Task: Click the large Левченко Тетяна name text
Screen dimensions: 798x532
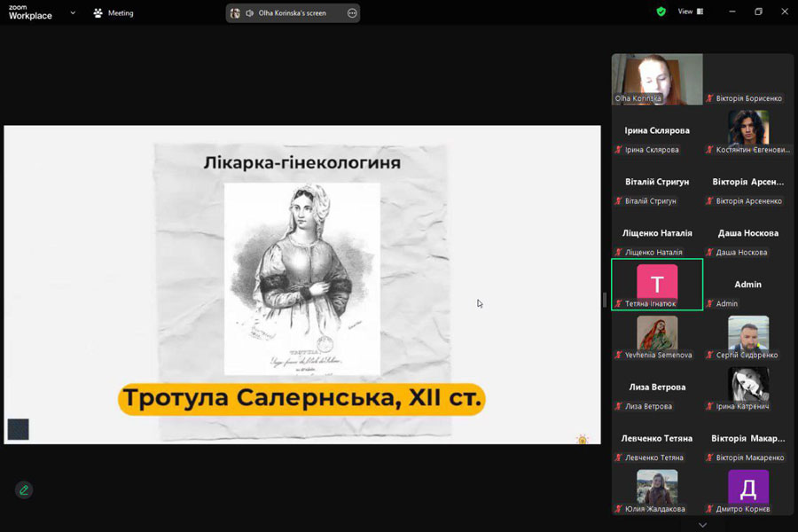Action: pyautogui.click(x=657, y=438)
